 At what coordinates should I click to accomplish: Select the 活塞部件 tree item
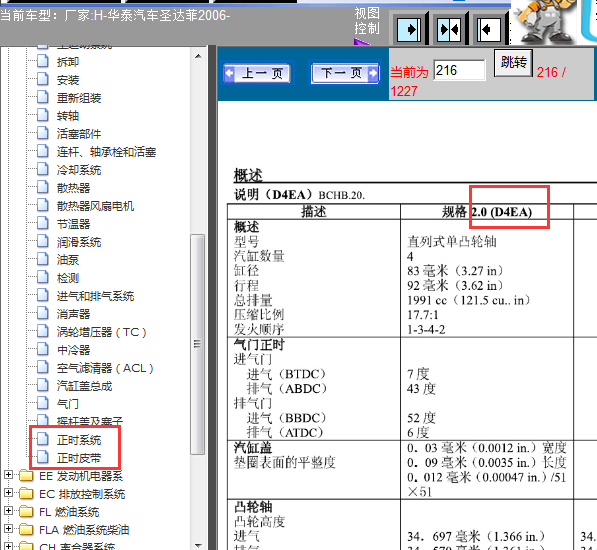pyautogui.click(x=79, y=134)
